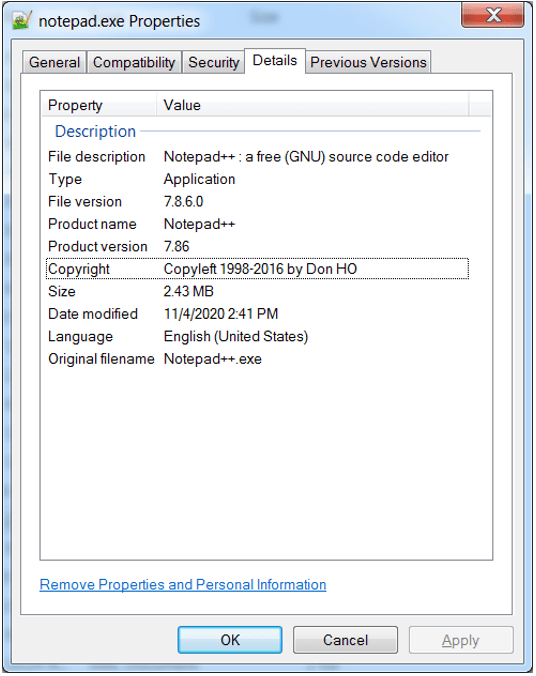Select the Product name row

pyautogui.click(x=257, y=224)
